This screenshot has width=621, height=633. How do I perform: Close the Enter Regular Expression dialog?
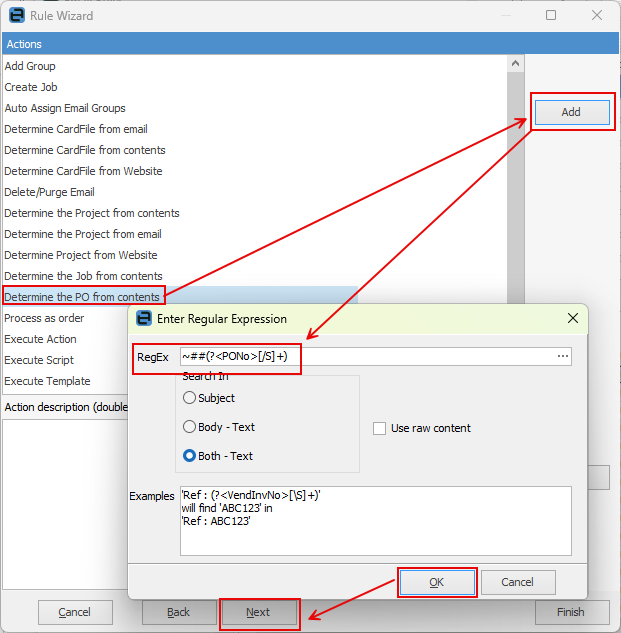[x=573, y=319]
